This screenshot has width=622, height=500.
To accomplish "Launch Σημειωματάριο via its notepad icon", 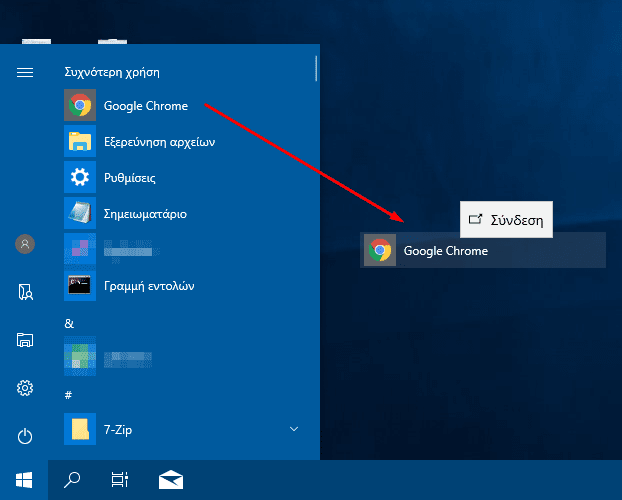I will pyautogui.click(x=80, y=213).
